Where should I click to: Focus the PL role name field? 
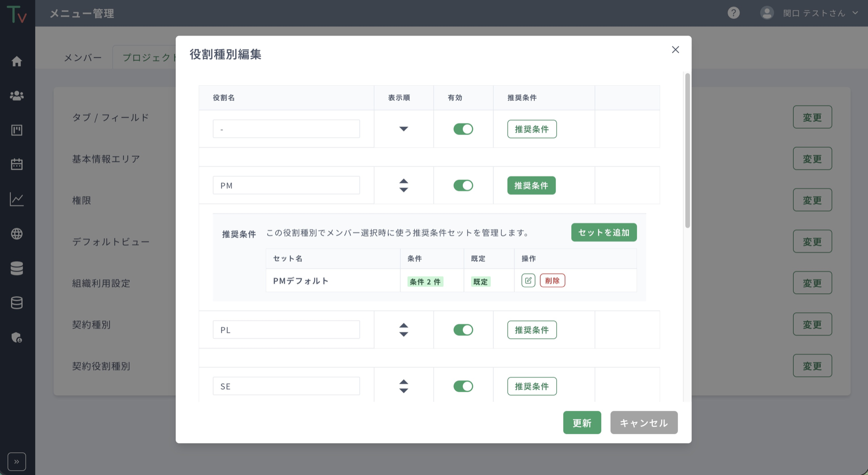[286, 330]
